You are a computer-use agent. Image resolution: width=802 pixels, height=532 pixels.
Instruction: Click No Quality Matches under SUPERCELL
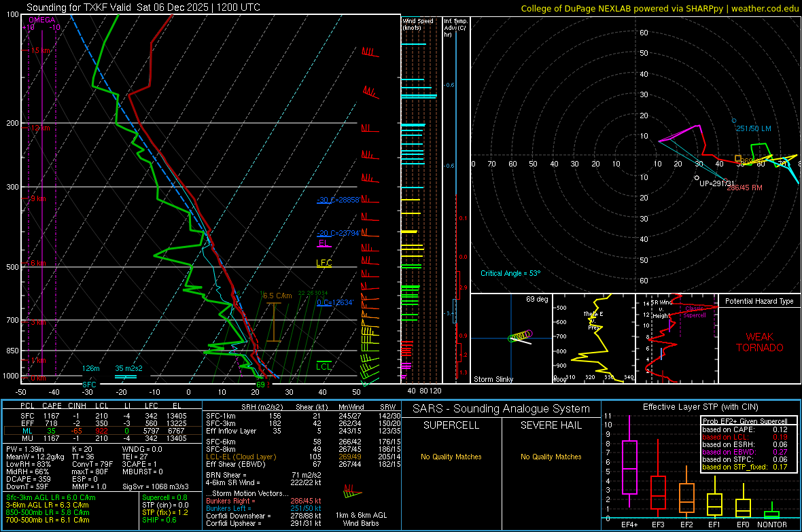(451, 457)
